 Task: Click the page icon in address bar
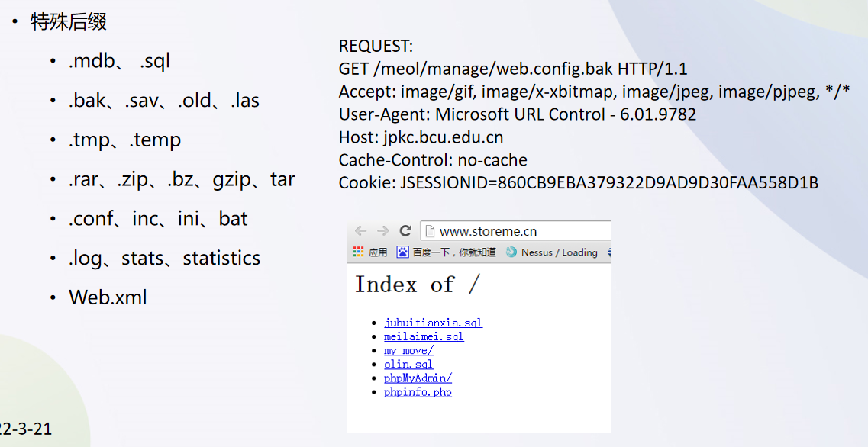430,231
